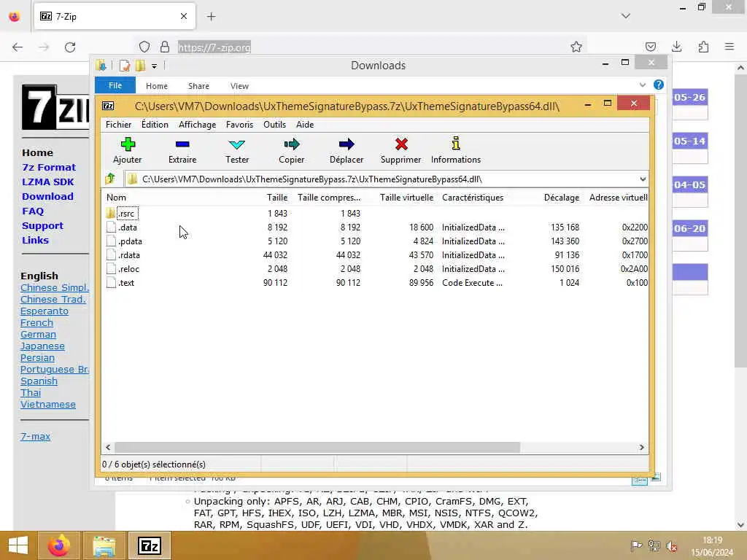Screen dimensions: 747x560
Task: Open the Firefox taskbar icon
Action: tap(58, 545)
